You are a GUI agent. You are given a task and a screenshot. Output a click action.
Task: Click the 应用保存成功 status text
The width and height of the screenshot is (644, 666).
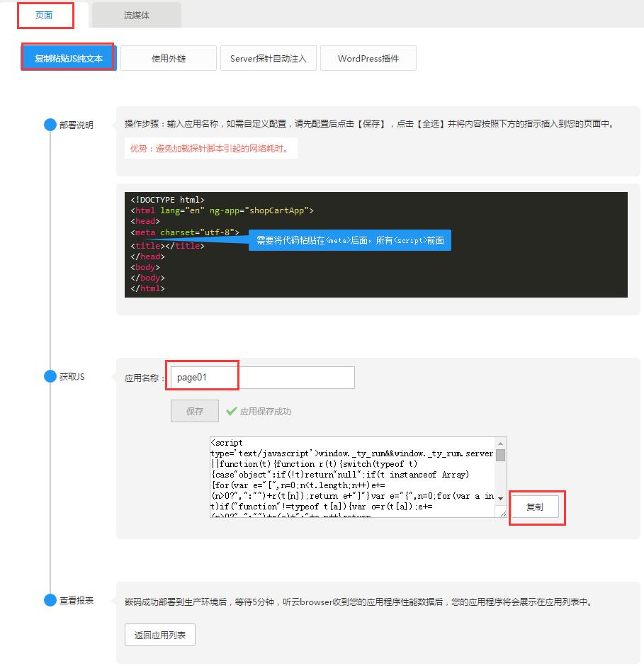[x=265, y=411]
